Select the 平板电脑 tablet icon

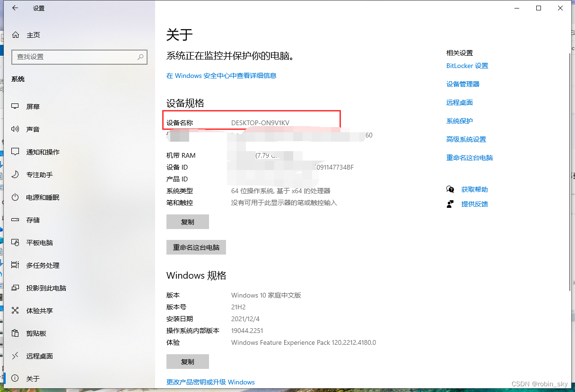point(16,243)
